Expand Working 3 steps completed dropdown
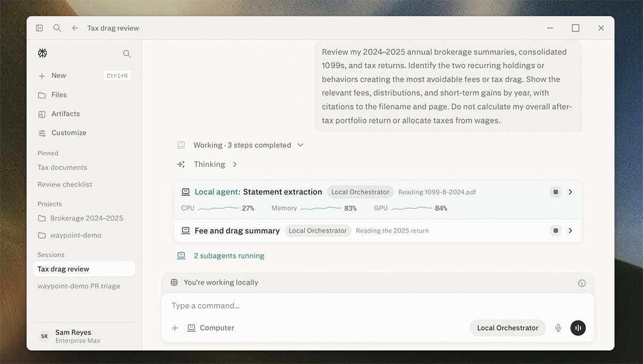This screenshot has width=643, height=364. pos(300,145)
